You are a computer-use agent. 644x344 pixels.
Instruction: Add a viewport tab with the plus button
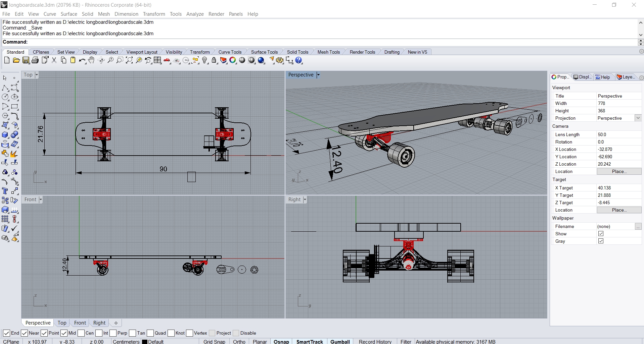[x=116, y=323]
